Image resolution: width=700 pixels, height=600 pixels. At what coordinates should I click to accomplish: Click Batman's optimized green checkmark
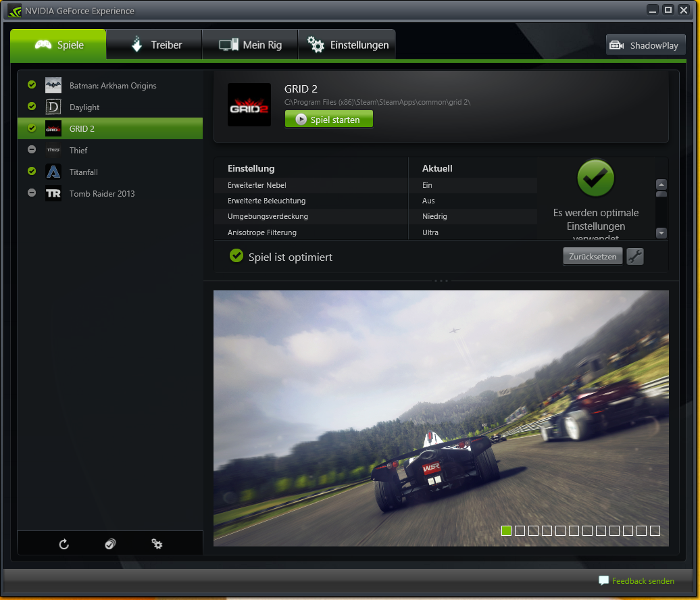(x=32, y=84)
